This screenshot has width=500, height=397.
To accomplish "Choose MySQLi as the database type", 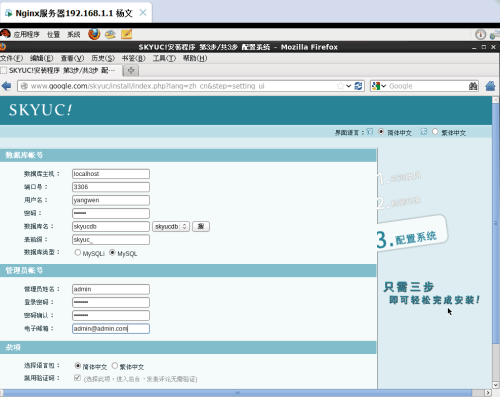I will [x=78, y=252].
